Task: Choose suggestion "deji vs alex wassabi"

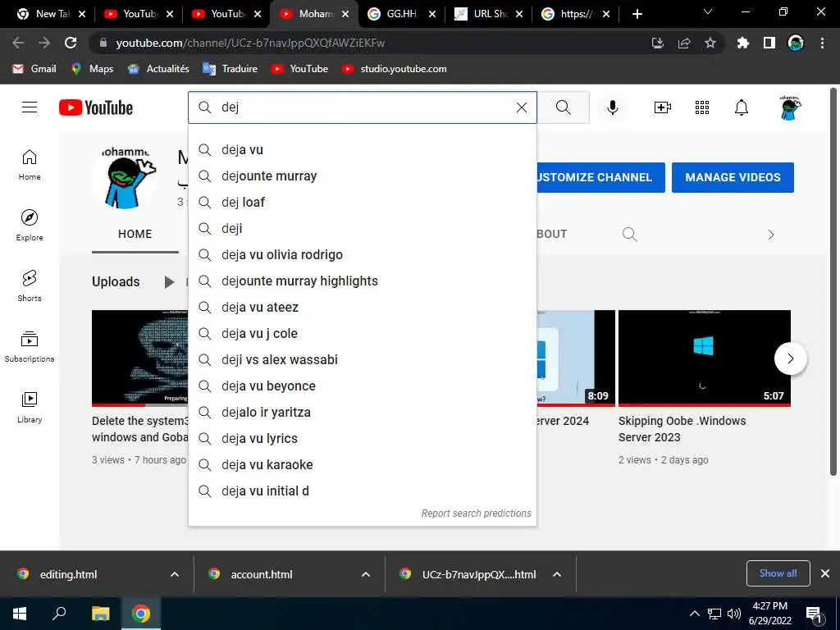Action: [362, 359]
